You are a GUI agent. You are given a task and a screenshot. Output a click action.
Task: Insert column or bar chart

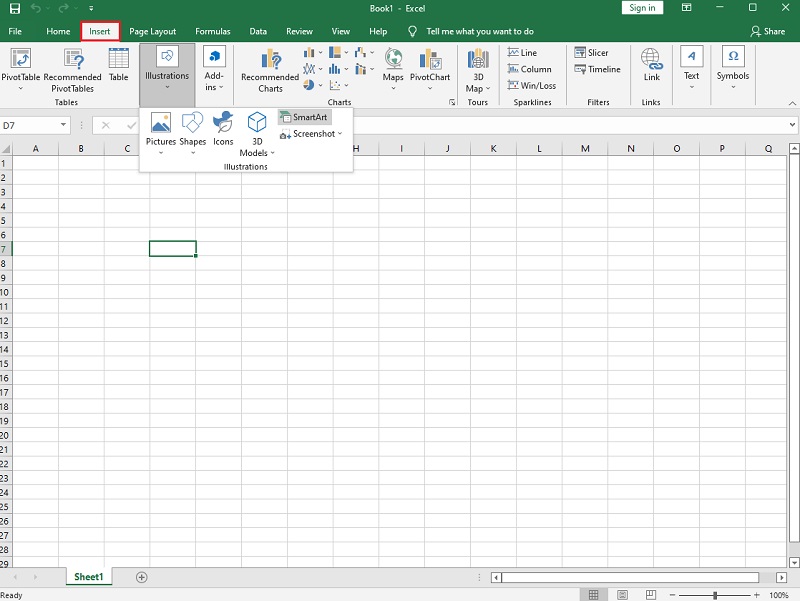coord(312,53)
